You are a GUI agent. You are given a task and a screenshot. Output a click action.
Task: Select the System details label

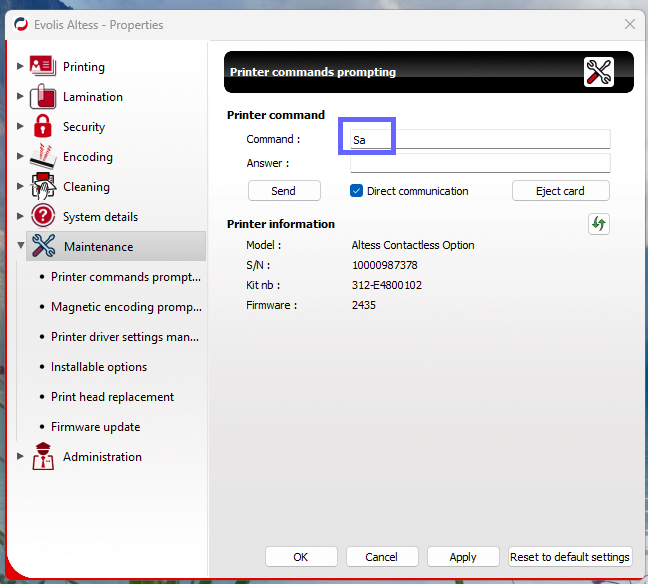[x=100, y=217]
